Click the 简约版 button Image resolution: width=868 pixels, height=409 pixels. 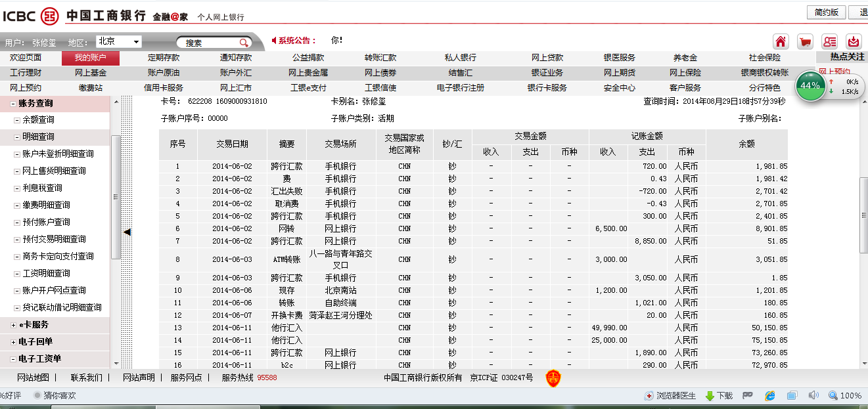tap(825, 12)
